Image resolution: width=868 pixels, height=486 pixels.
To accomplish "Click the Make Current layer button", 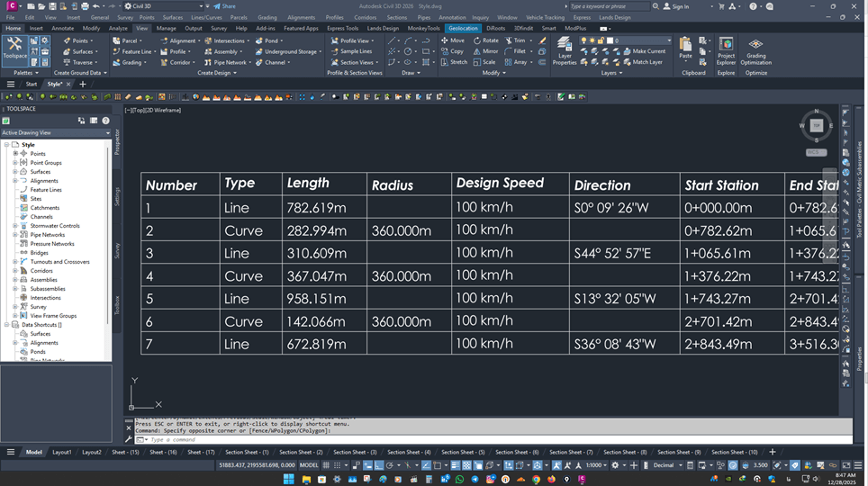I will click(x=643, y=51).
